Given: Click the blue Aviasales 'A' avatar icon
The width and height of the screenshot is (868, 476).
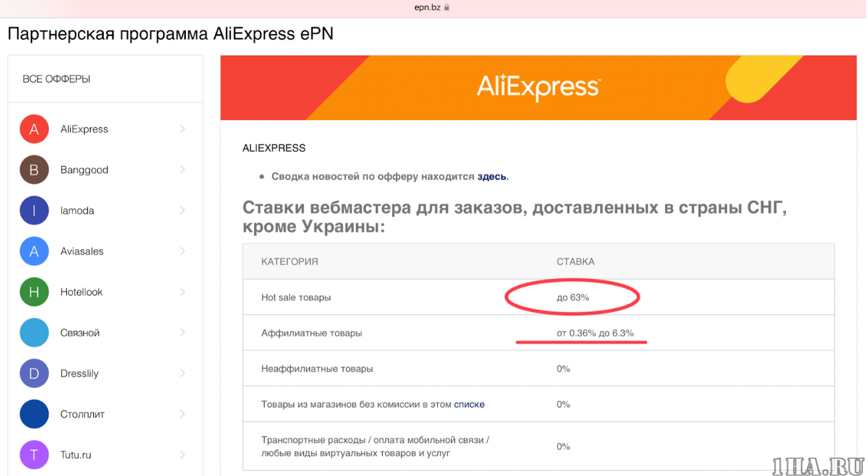Looking at the screenshot, I should point(34,251).
